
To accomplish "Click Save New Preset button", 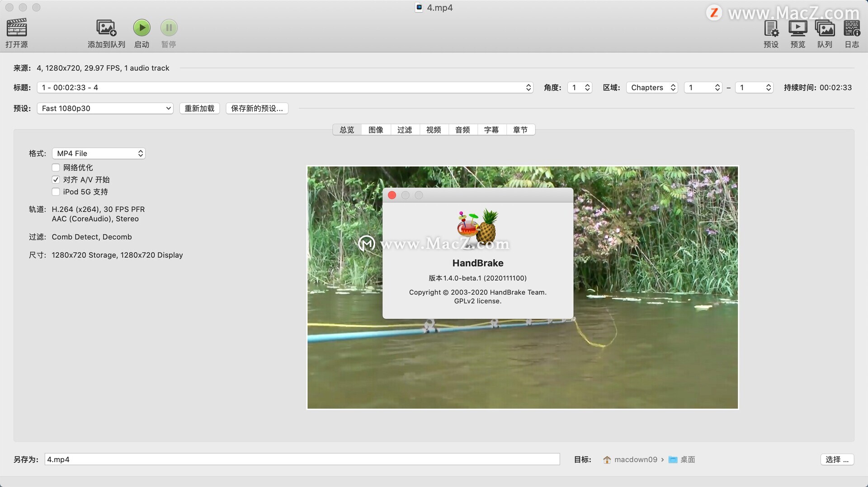I will 257,108.
